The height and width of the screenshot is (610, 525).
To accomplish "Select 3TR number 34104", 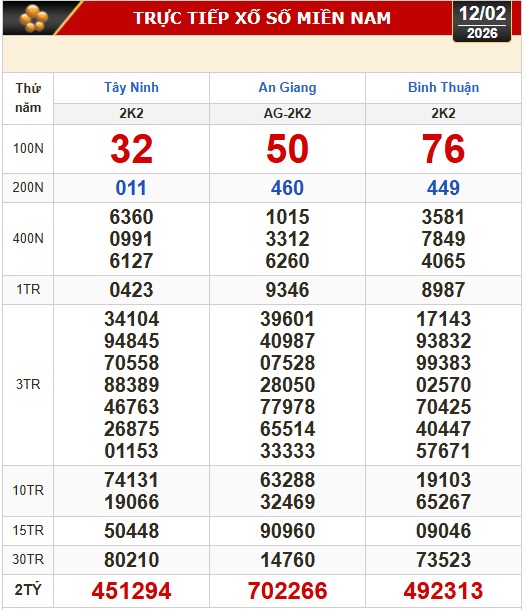I will tap(131, 319).
